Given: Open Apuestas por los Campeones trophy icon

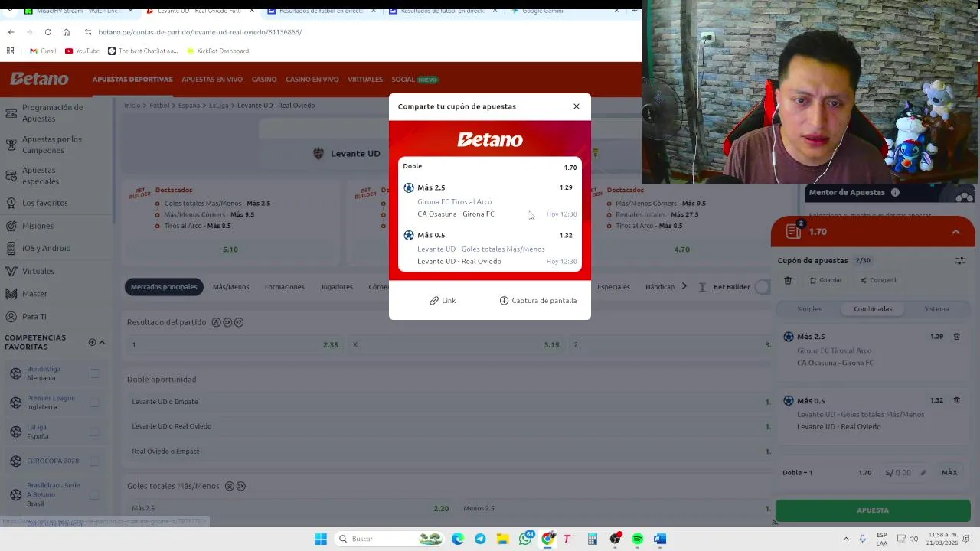Looking at the screenshot, I should (11, 145).
